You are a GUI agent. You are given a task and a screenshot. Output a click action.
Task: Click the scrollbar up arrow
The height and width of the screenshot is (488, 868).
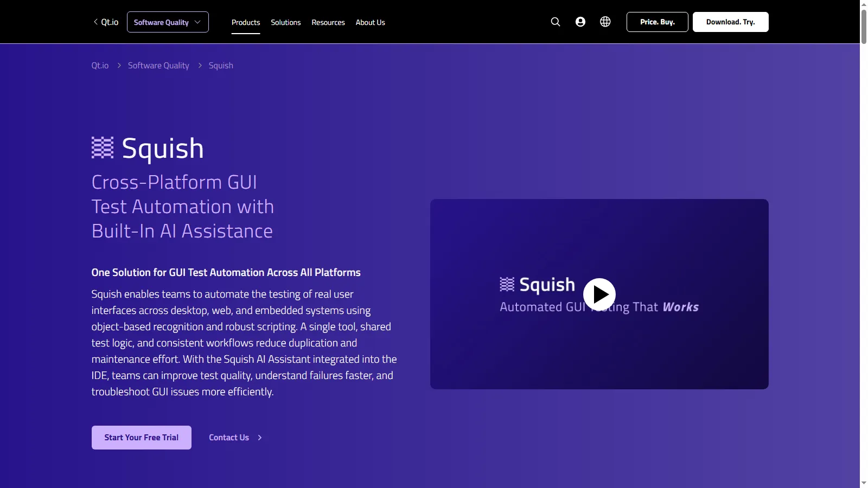tap(864, 4)
